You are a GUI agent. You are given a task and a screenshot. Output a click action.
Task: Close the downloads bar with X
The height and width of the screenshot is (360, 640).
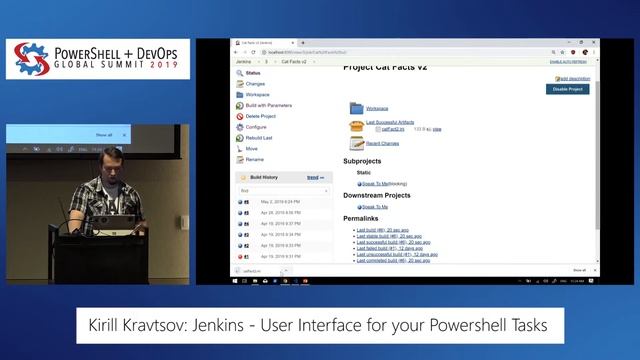pyautogui.click(x=595, y=271)
